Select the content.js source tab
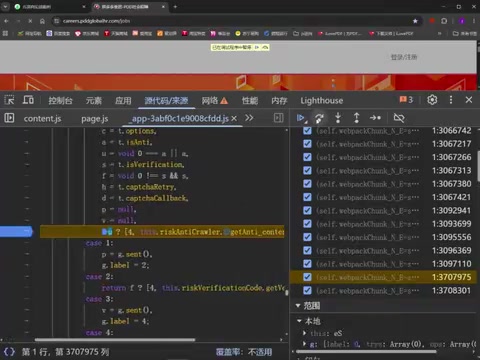The image size is (480, 360). [x=42, y=119]
